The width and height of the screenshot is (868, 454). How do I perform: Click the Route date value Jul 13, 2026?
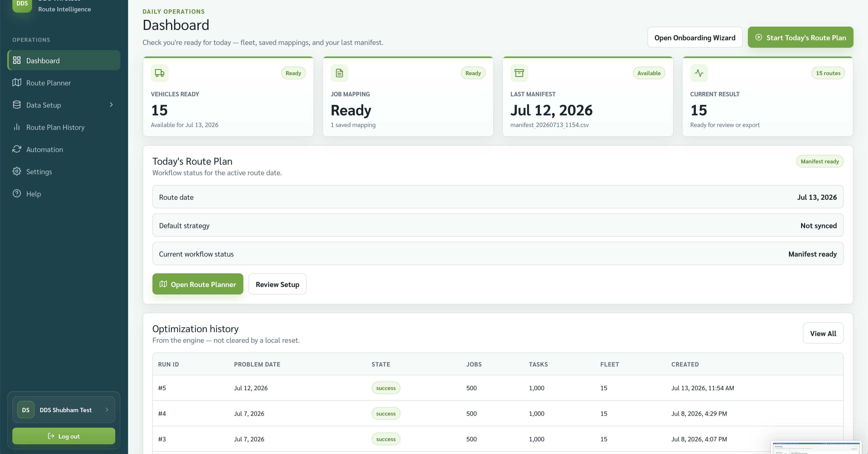tap(817, 197)
